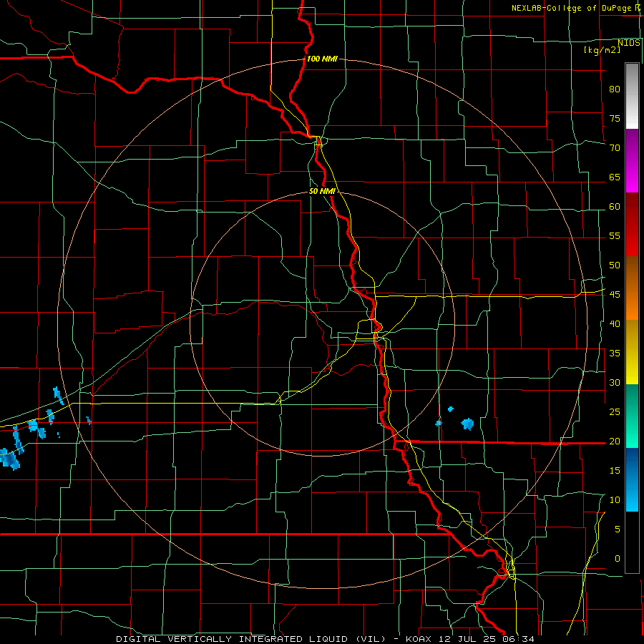Click the 25 value on the VIL scale

(x=615, y=411)
